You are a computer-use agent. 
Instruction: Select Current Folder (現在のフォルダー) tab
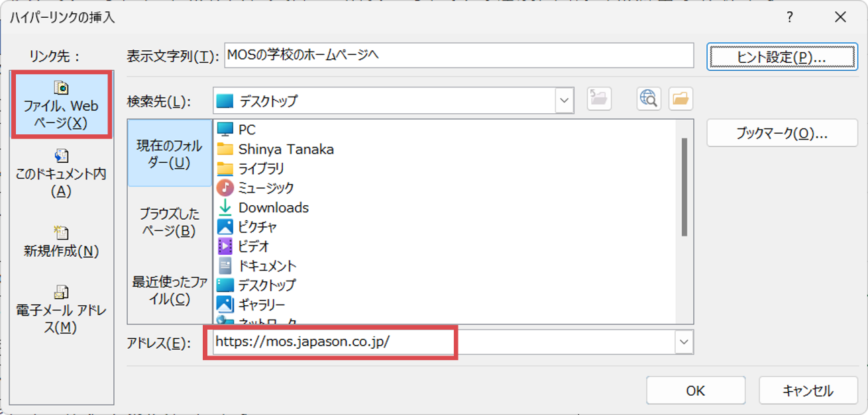(170, 154)
